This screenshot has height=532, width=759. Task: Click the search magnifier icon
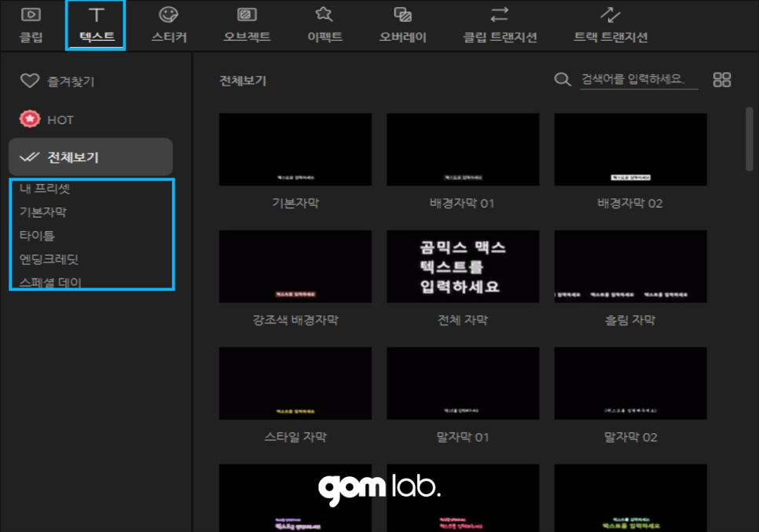tap(561, 79)
